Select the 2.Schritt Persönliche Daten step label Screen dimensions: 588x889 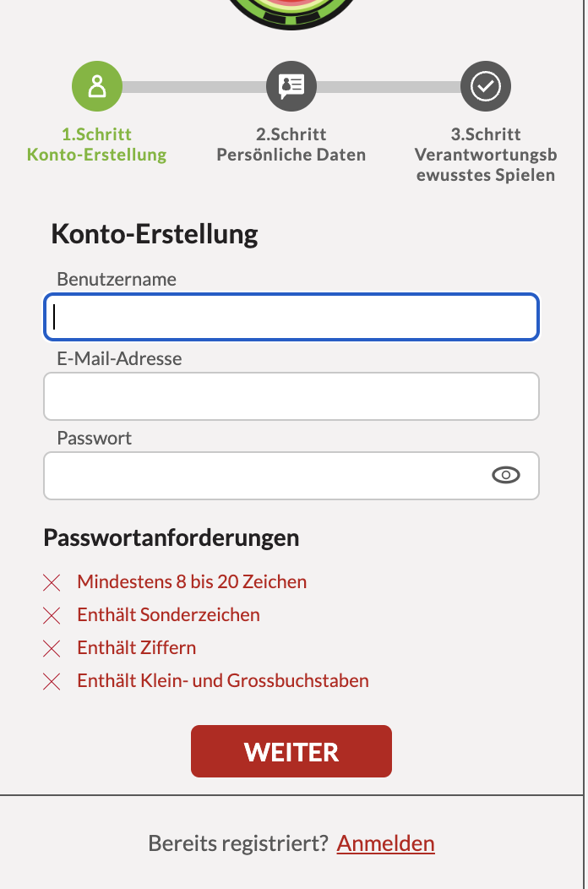(291, 145)
